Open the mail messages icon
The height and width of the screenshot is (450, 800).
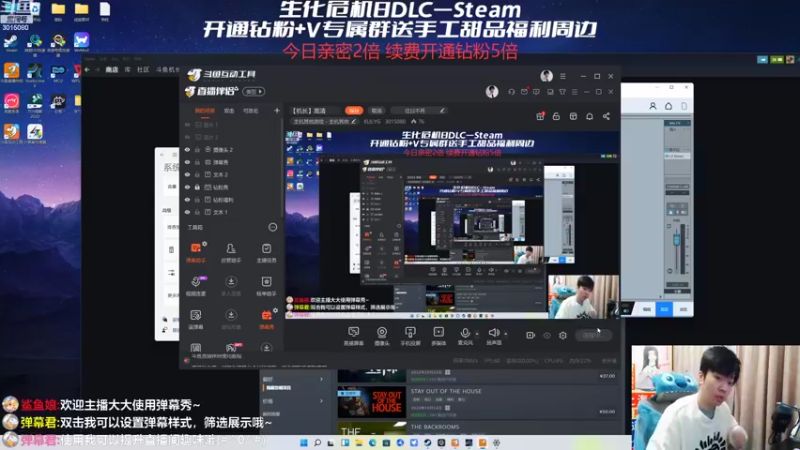click(524, 92)
